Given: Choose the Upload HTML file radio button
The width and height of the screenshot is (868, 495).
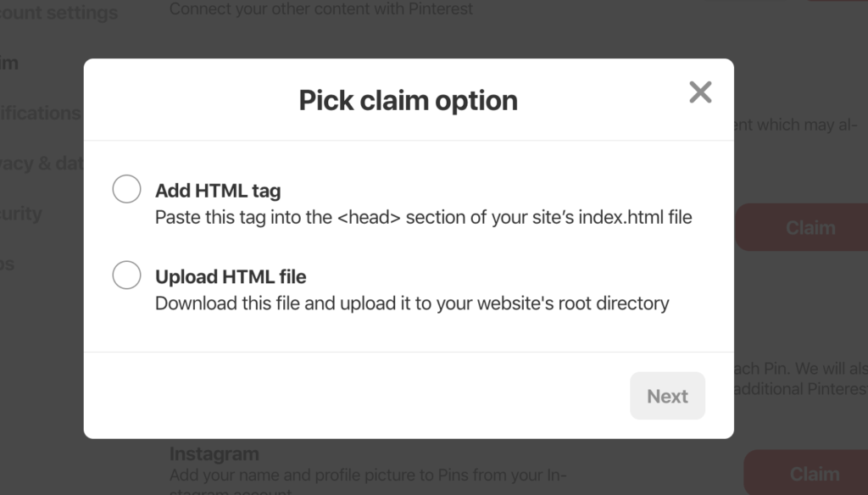Looking at the screenshot, I should point(126,275).
